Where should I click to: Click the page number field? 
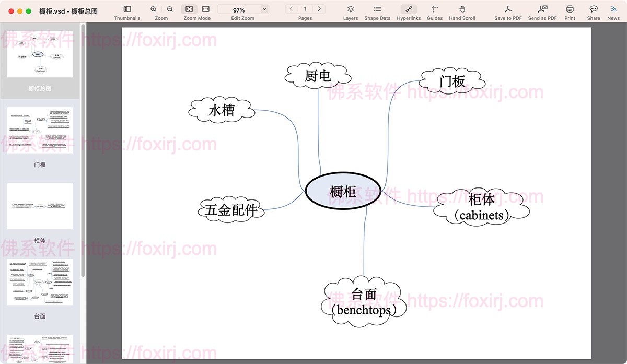click(305, 9)
